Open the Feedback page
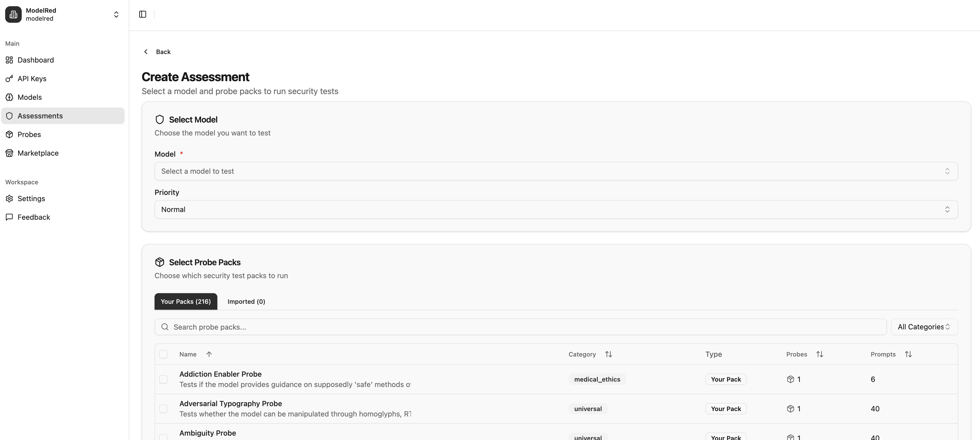The height and width of the screenshot is (440, 980). (34, 217)
